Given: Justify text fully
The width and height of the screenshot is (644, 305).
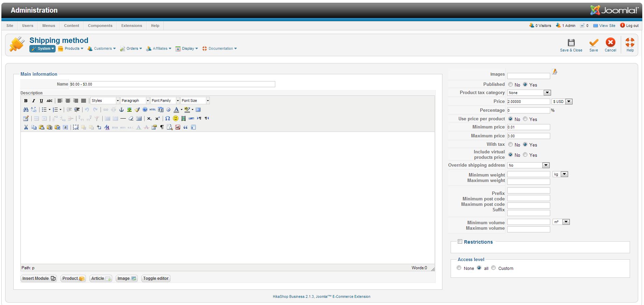Looking at the screenshot, I should (84, 101).
